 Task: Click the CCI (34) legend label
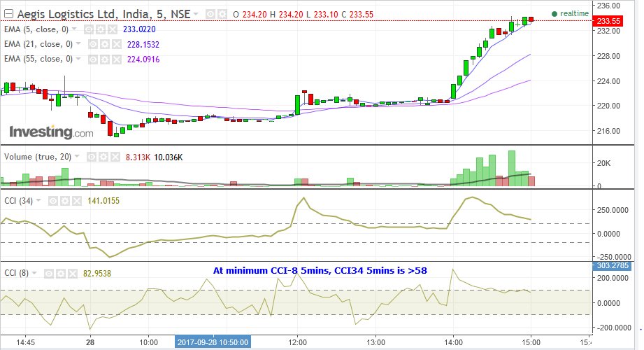(18, 201)
